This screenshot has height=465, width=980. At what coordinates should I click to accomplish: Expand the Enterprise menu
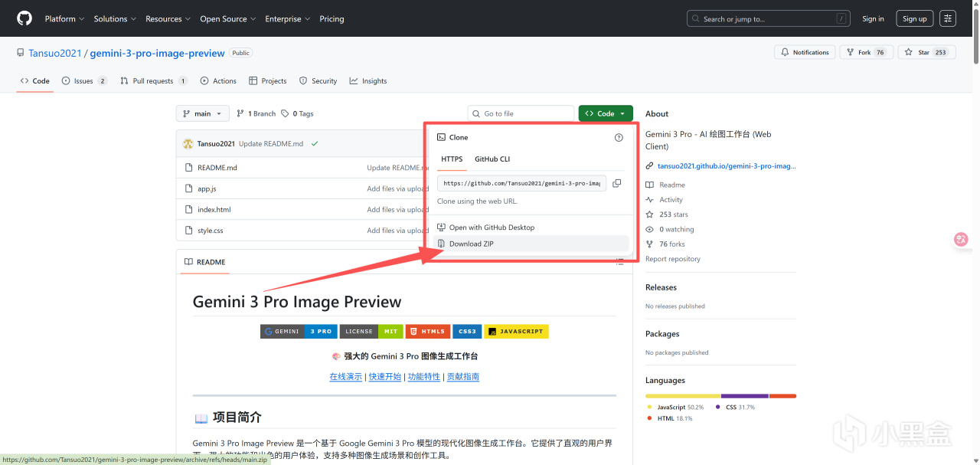(287, 18)
